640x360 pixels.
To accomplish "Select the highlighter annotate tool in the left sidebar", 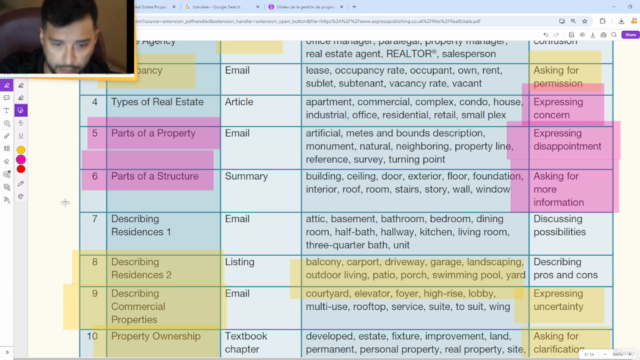I will (x=7, y=85).
